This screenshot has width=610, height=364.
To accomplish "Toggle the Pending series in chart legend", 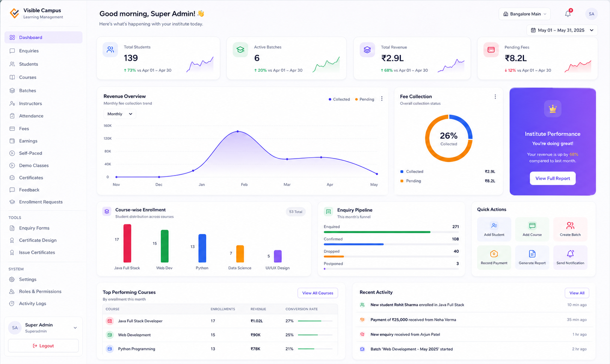I will 365,100.
